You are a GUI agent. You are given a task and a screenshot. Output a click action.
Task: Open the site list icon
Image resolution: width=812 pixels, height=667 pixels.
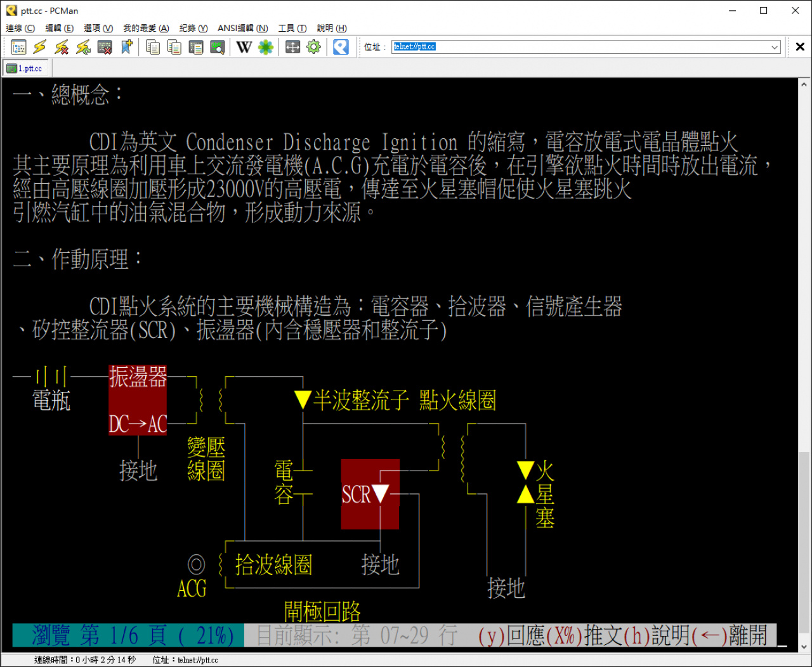coord(18,47)
